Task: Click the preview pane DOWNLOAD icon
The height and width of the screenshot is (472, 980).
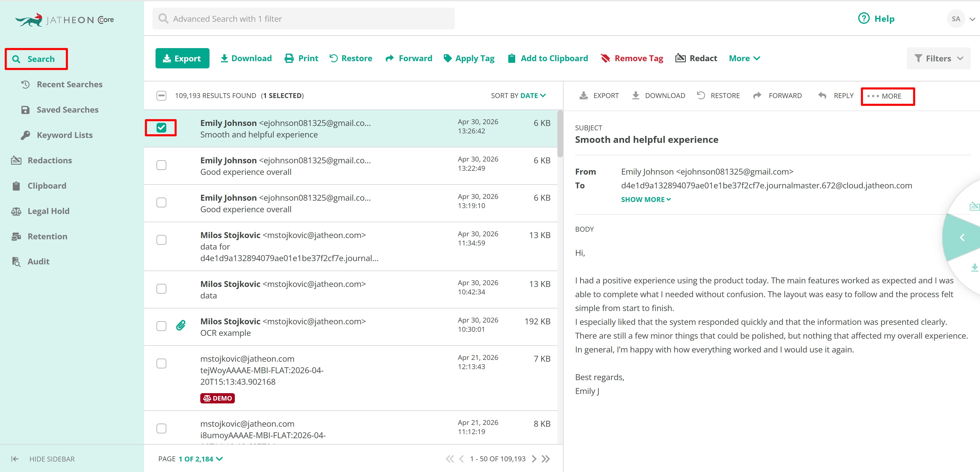Action: tap(635, 95)
